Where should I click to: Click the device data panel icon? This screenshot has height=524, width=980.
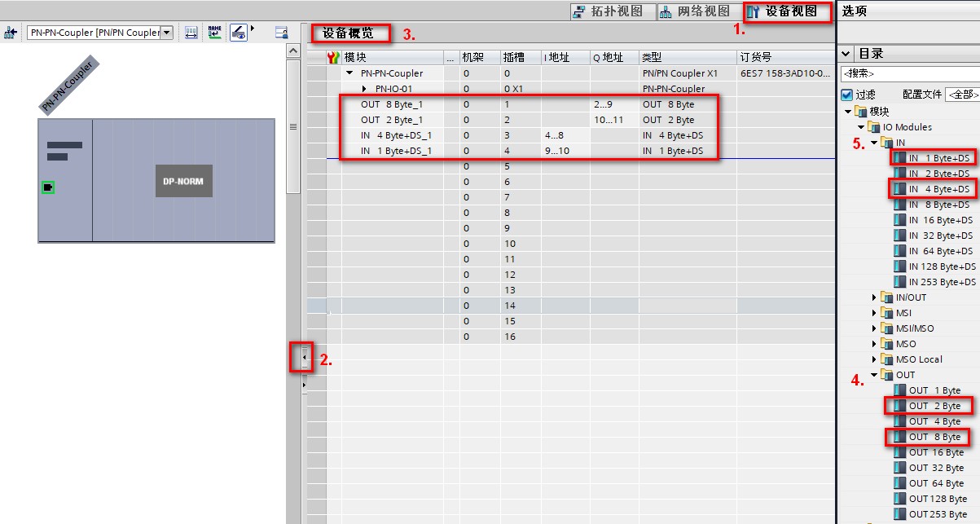tap(282, 33)
